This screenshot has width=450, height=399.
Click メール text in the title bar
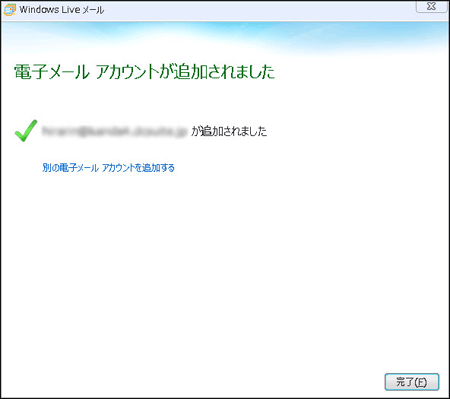93,10
